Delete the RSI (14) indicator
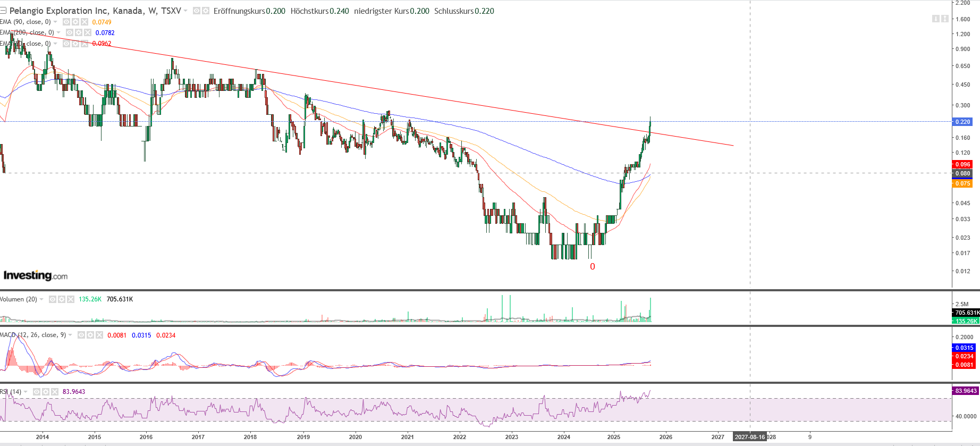This screenshot has height=446, width=980. (55, 392)
